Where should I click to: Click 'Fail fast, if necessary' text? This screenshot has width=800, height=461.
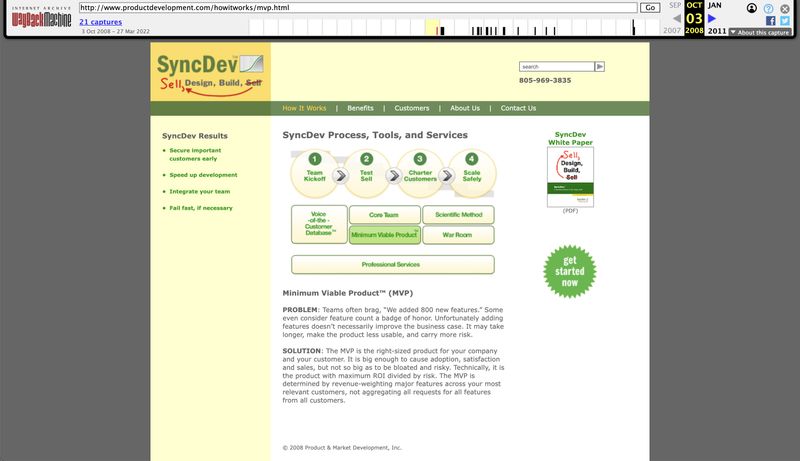click(201, 208)
